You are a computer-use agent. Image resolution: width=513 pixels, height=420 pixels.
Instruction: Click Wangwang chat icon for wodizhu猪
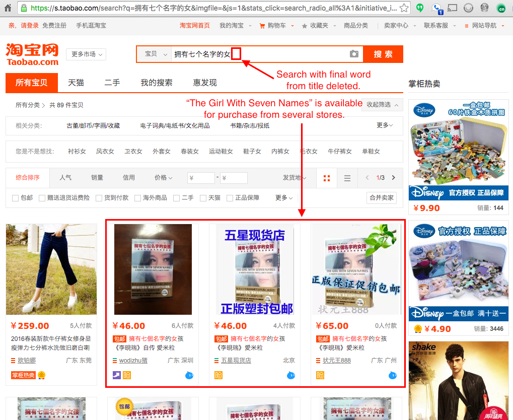point(189,375)
